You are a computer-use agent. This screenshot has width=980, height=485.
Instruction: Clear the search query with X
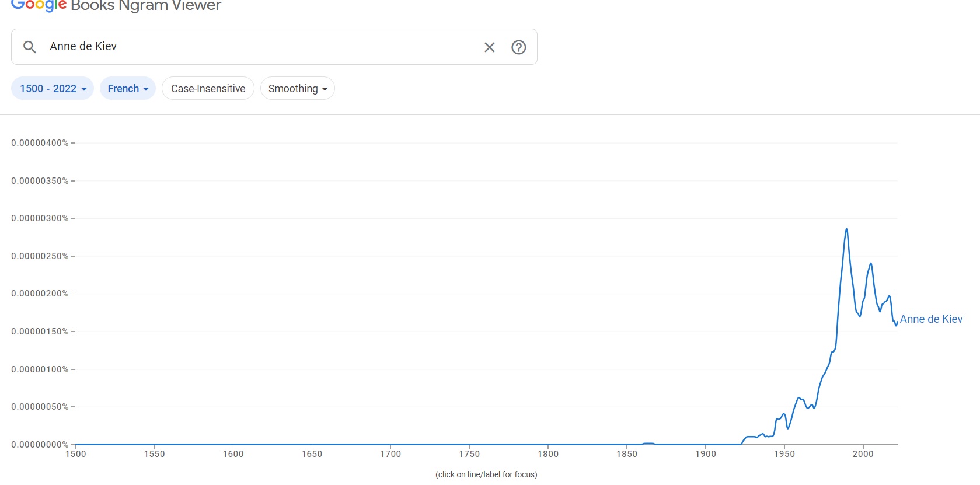489,47
